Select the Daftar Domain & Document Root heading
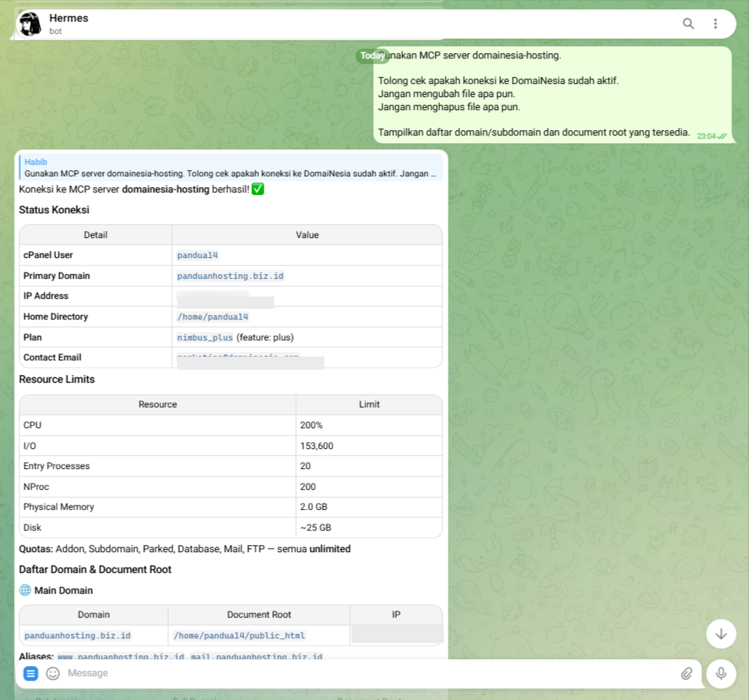749x700 pixels. coord(95,569)
